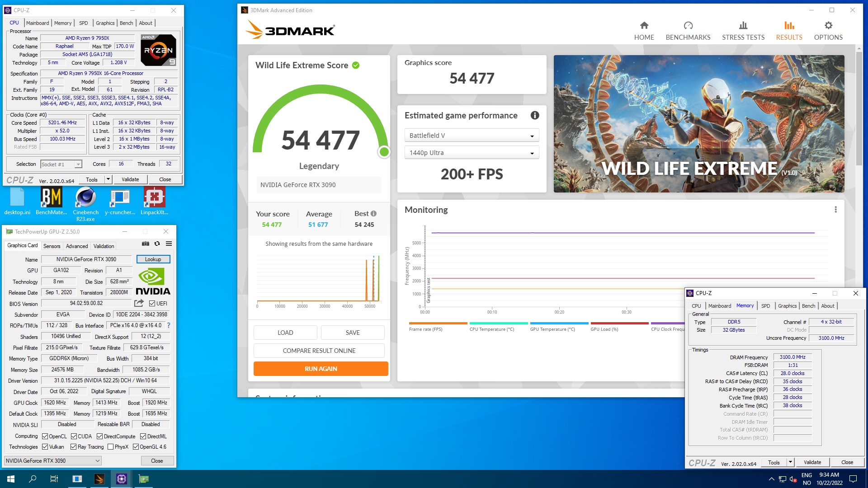Switch to SPD tab in CPU-Z Memory window
This screenshot has height=488, width=868.
(x=765, y=306)
